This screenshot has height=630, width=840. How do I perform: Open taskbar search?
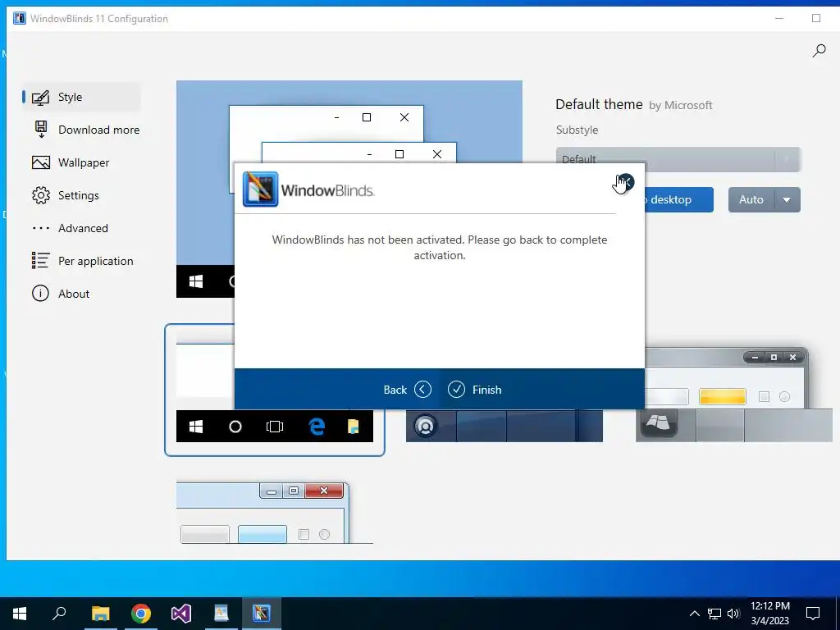[59, 614]
